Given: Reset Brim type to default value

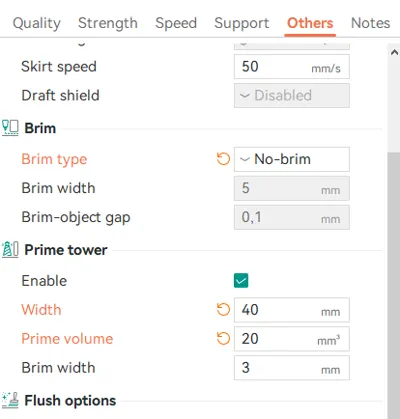Looking at the screenshot, I should coord(223,159).
